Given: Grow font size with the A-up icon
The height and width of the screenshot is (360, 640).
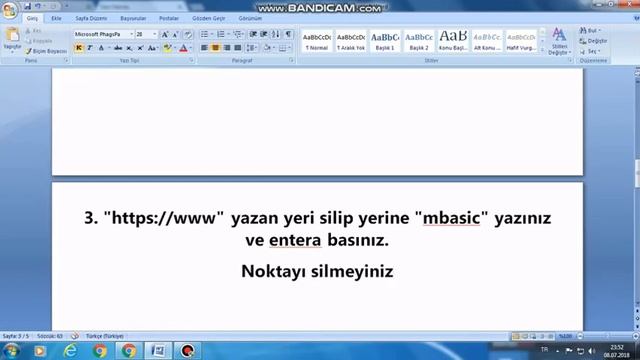Looking at the screenshot, I should (165, 35).
